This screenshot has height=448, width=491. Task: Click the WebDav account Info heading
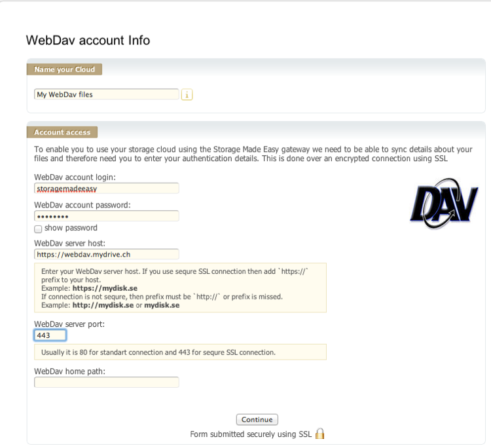(x=88, y=41)
